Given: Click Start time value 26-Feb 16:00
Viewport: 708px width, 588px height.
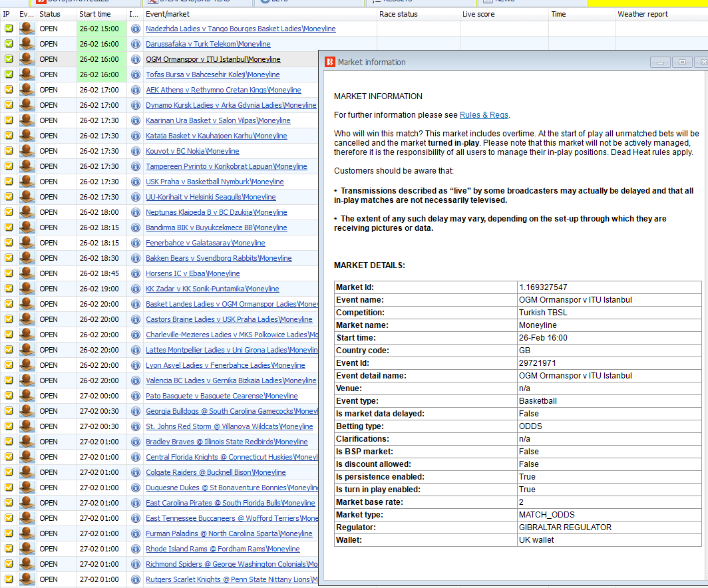Looking at the screenshot, I should point(543,338).
